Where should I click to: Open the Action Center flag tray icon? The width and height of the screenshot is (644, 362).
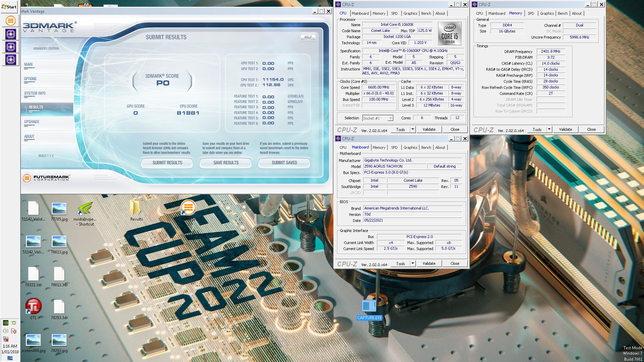[14, 331]
